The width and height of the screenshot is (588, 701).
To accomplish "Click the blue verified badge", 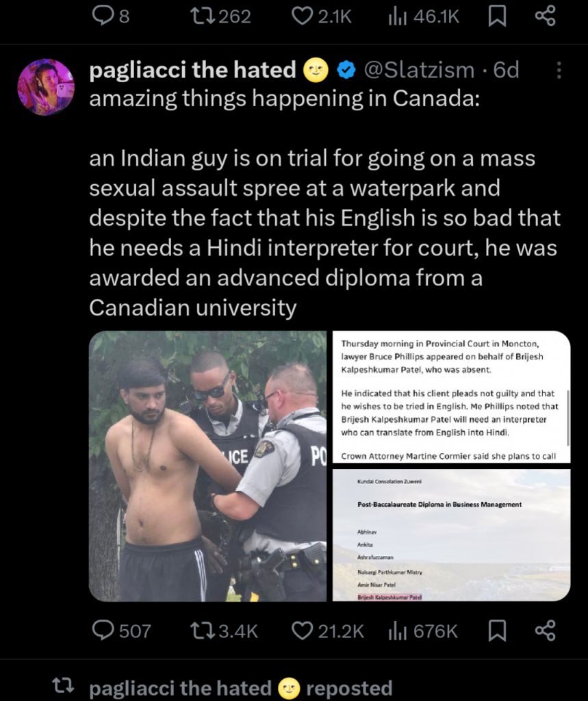I will pos(346,71).
